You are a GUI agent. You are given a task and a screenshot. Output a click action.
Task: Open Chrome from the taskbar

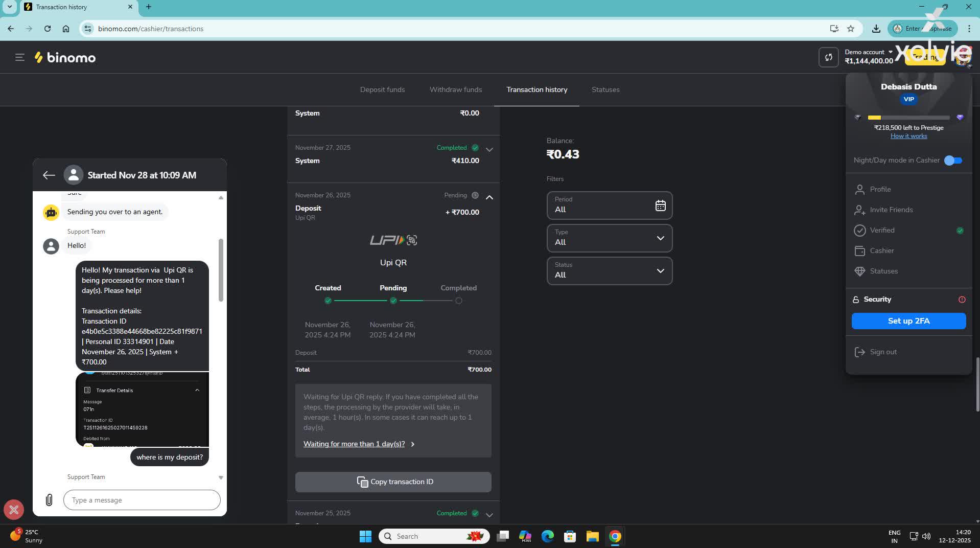click(x=614, y=536)
